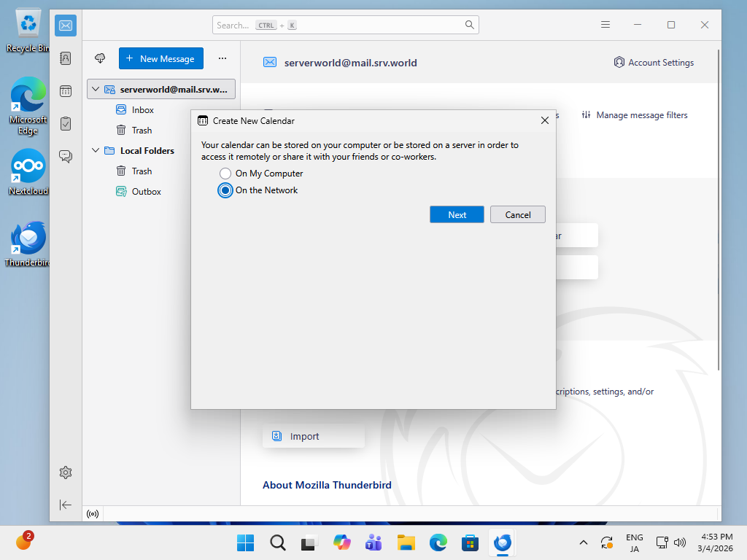The height and width of the screenshot is (560, 747).
Task: Close the Create New Calendar dialog
Action: [545, 121]
